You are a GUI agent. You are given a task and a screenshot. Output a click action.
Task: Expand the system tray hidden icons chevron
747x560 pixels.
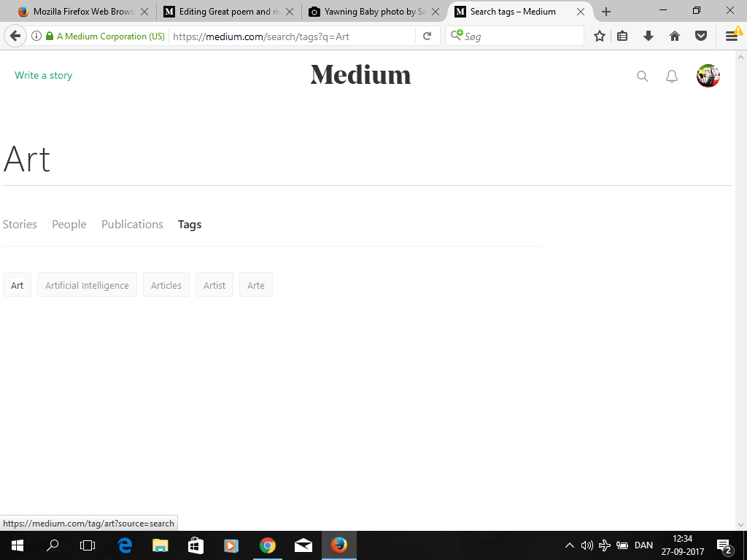tap(569, 545)
